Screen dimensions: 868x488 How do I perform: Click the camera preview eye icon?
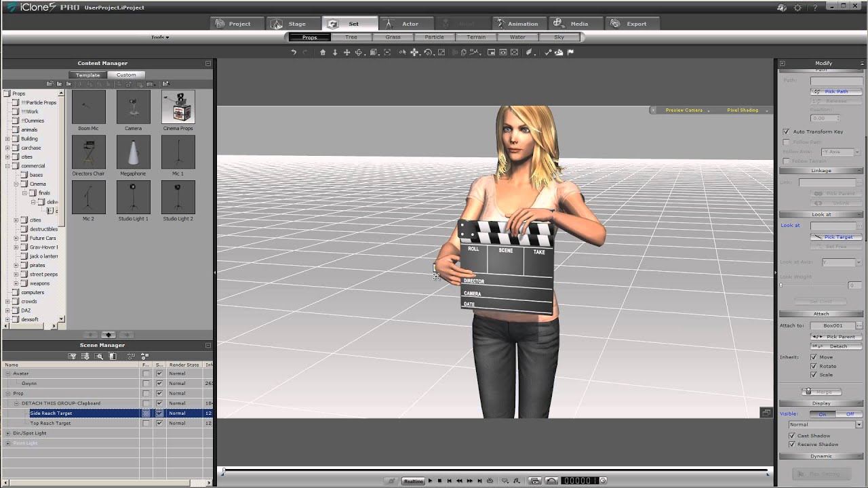coord(503,52)
